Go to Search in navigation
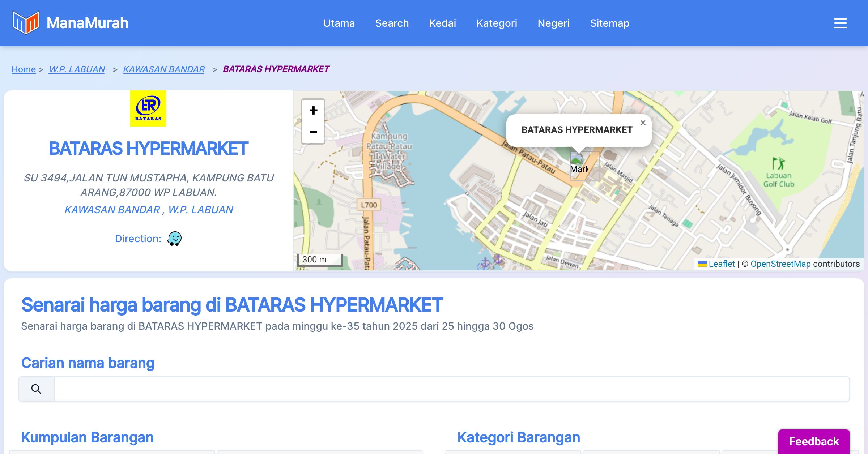Screen dimensions: 868x454 [x=392, y=23]
